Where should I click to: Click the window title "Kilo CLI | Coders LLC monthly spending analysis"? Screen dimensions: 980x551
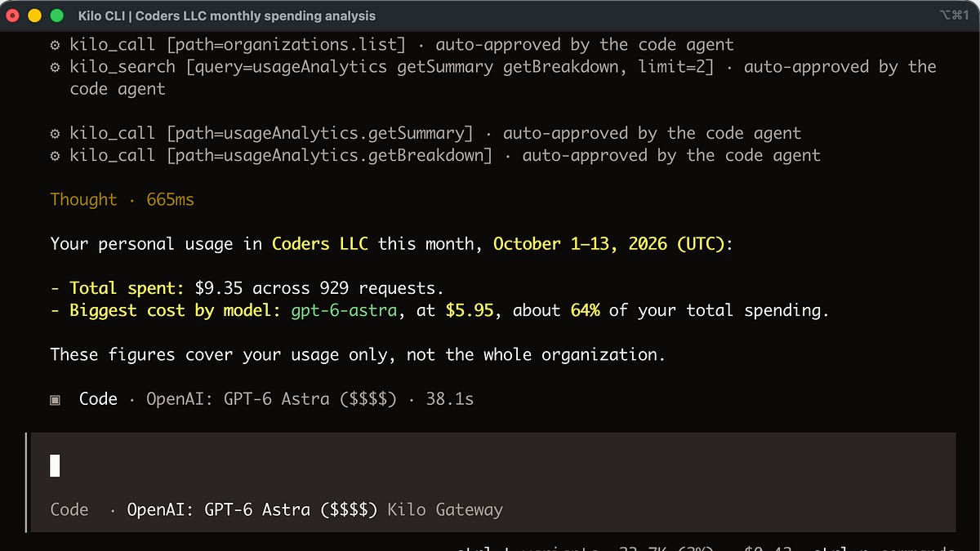coord(228,16)
